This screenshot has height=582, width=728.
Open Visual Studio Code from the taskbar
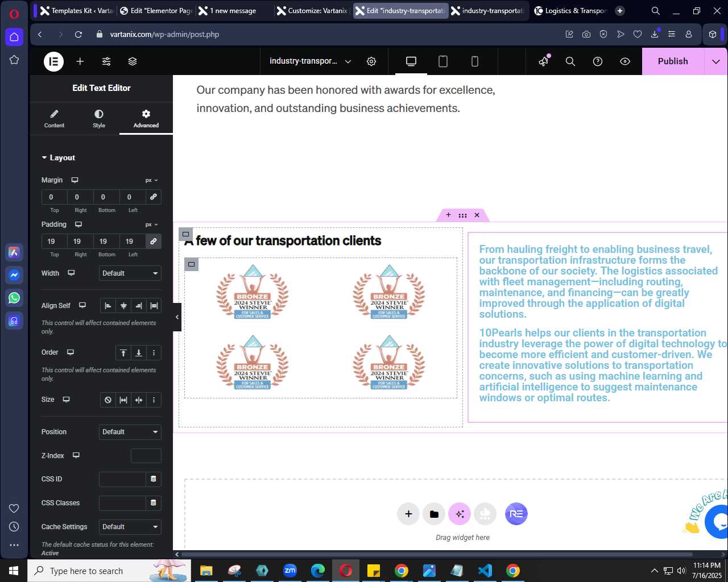pyautogui.click(x=485, y=571)
